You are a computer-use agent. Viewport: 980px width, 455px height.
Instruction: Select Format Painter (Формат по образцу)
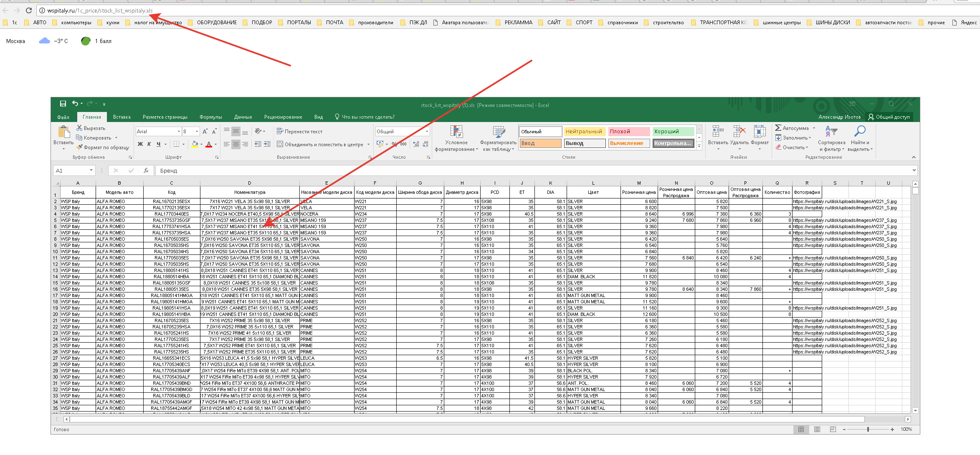(x=103, y=147)
